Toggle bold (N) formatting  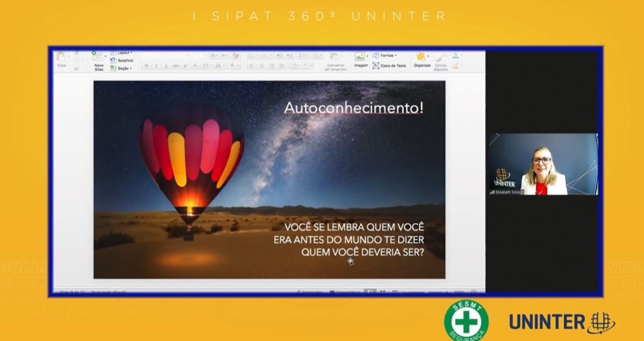(x=146, y=66)
